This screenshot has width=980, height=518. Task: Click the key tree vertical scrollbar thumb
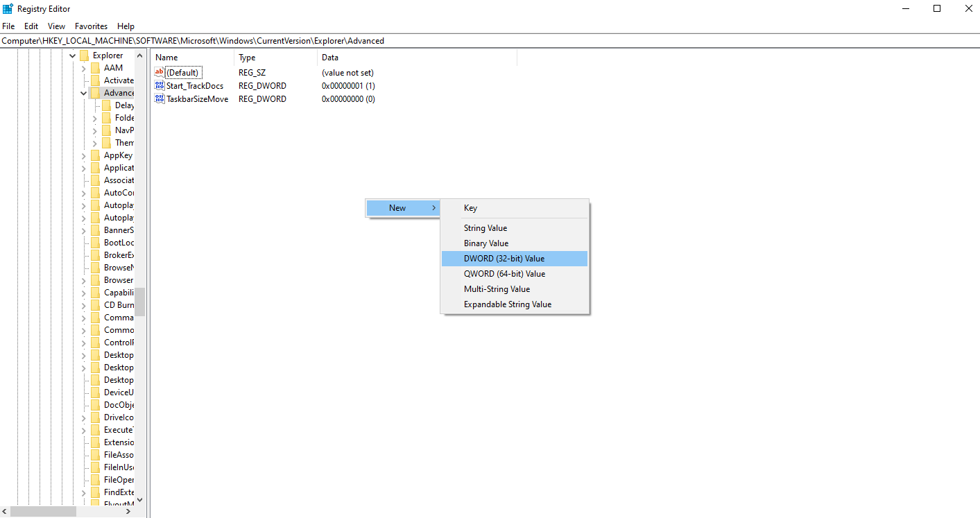(140, 302)
